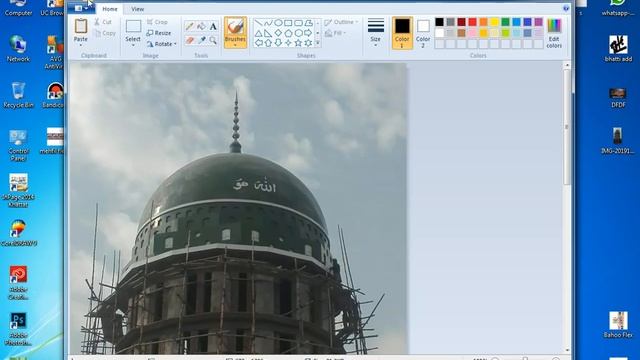Choose the Four-point star shape
Viewport: 640px width, 360px height.
click(x=288, y=43)
